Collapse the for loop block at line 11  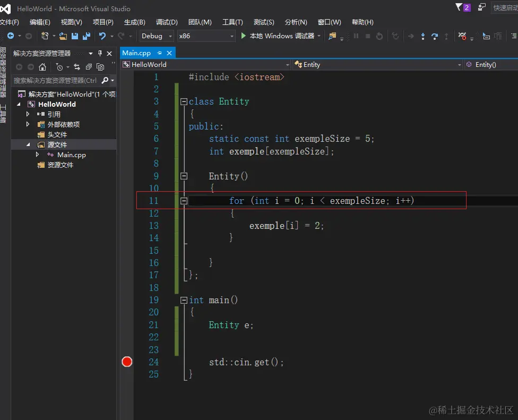(184, 201)
